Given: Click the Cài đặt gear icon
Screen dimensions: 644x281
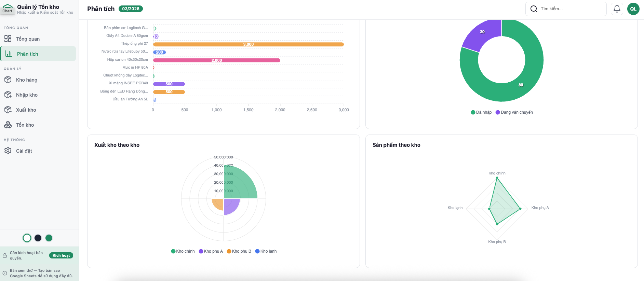Looking at the screenshot, I should [8, 151].
